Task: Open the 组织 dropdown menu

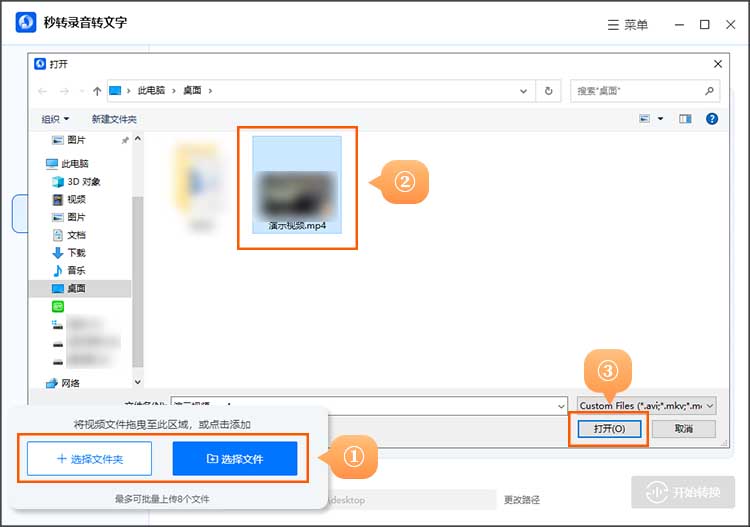Action: coord(55,119)
